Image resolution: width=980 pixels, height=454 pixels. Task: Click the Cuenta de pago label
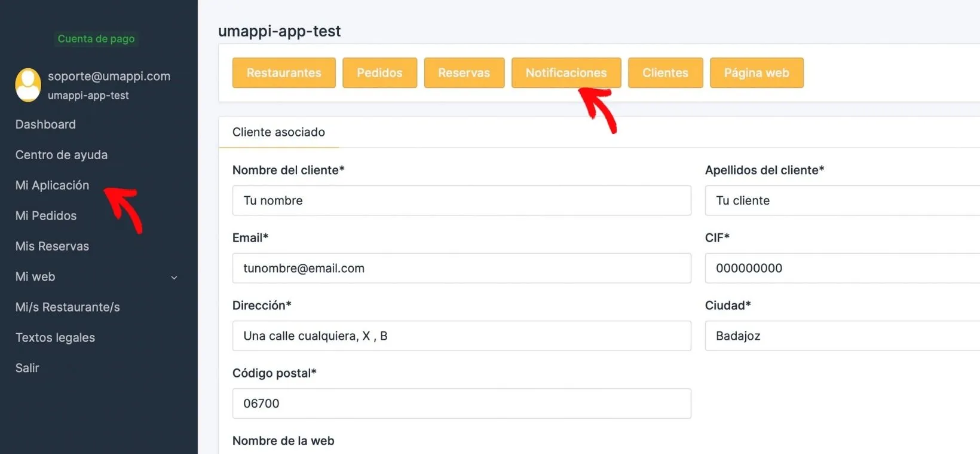[96, 39]
